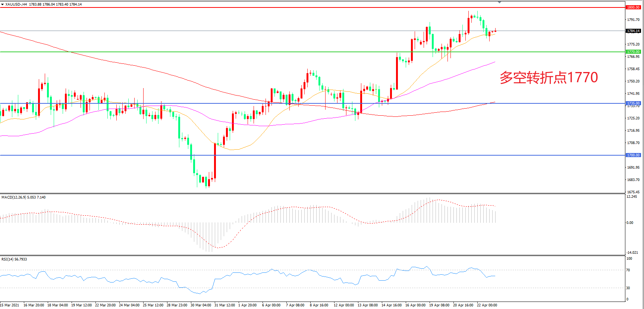Click the gray chart shift triangle marker
Image resolution: width=644 pixels, height=309 pixels.
click(499, 2)
